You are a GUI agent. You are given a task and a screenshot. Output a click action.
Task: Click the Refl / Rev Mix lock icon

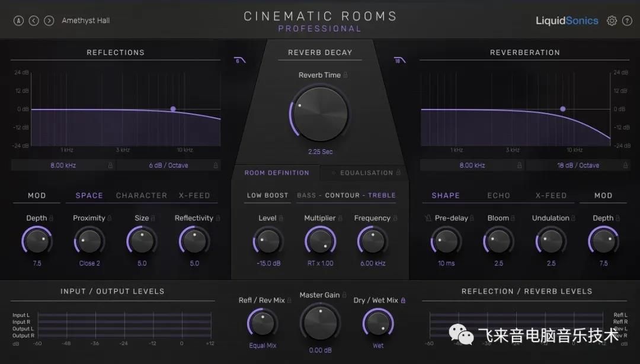pos(289,301)
